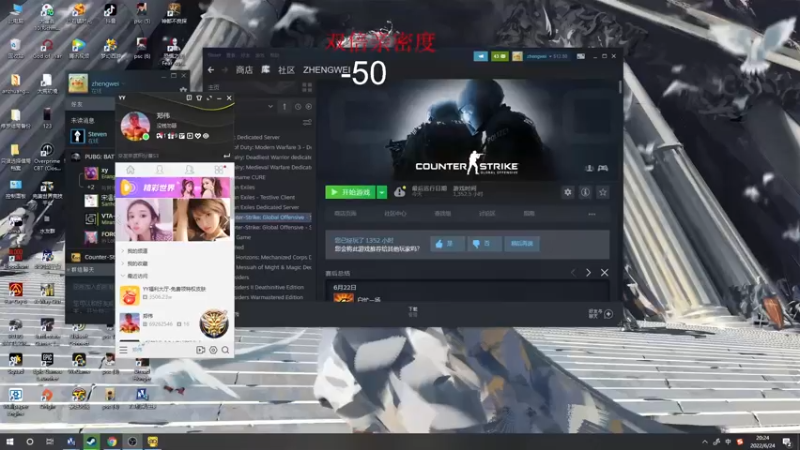Click the YY hamburger menu icon
Viewport: 800px width, 450px height.
click(123, 349)
